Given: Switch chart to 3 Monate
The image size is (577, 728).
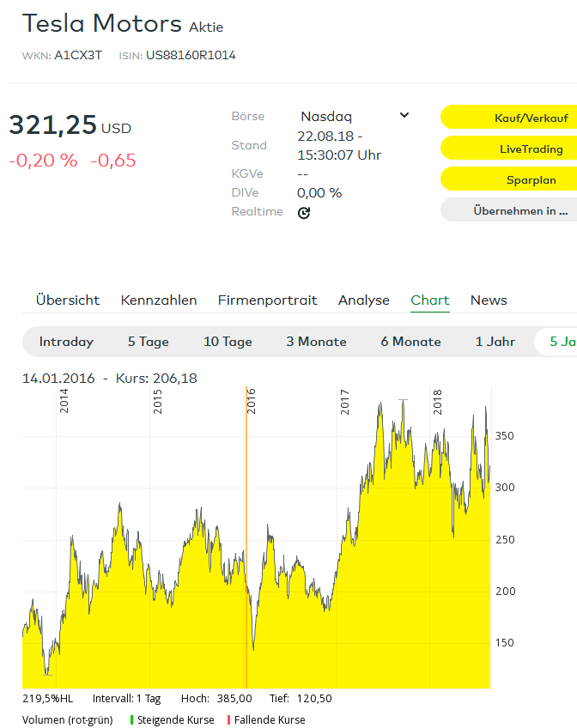Looking at the screenshot, I should coord(316,342).
